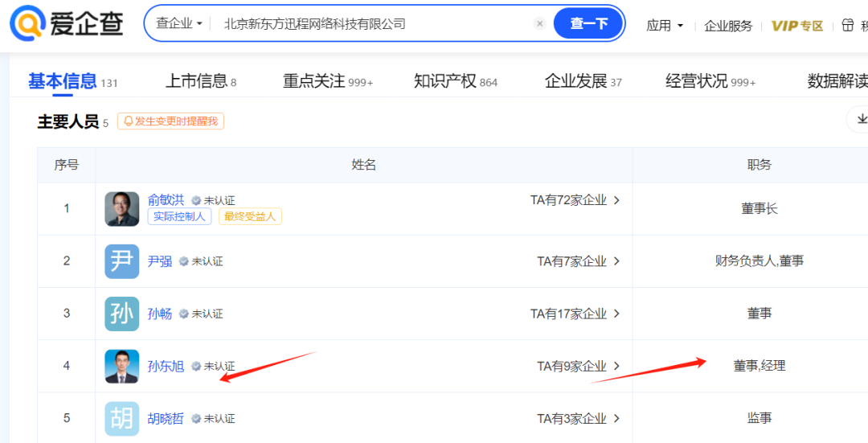Screen dimensions: 868x443
Task: Open the 孙畅 name link
Action: pyautogui.click(x=160, y=314)
